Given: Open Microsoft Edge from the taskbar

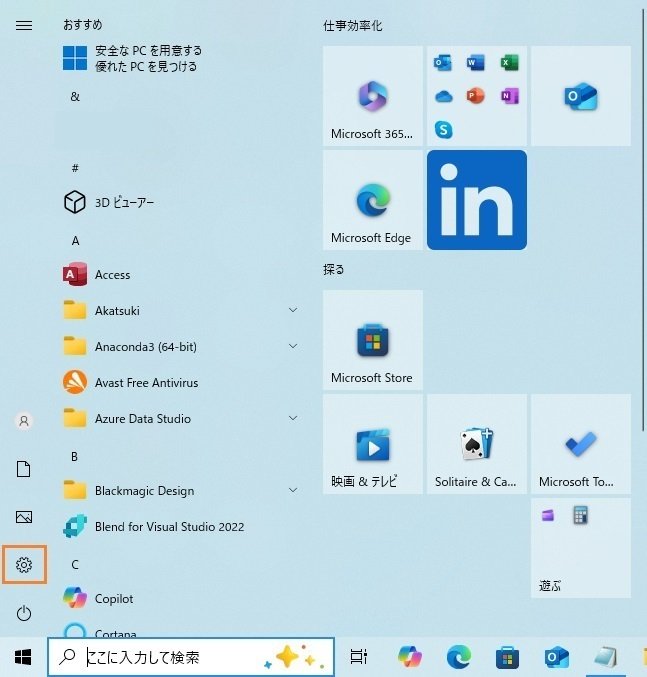Looking at the screenshot, I should pyautogui.click(x=459, y=657).
